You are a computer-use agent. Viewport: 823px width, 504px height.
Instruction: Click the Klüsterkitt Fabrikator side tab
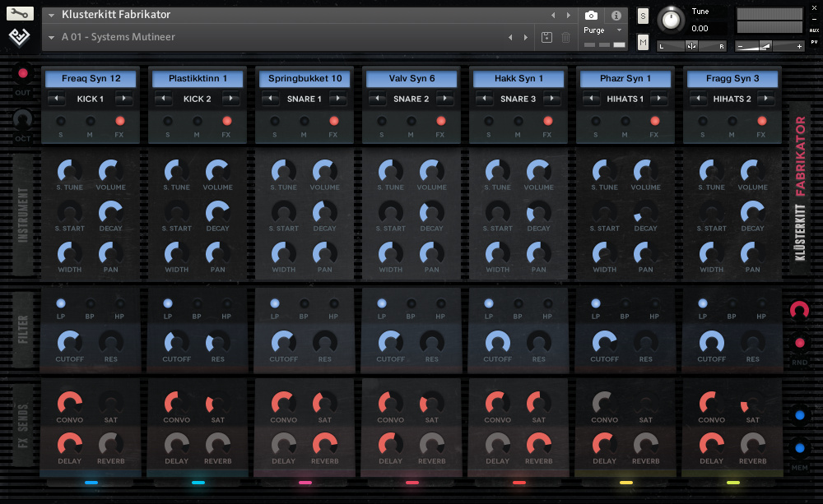point(800,189)
